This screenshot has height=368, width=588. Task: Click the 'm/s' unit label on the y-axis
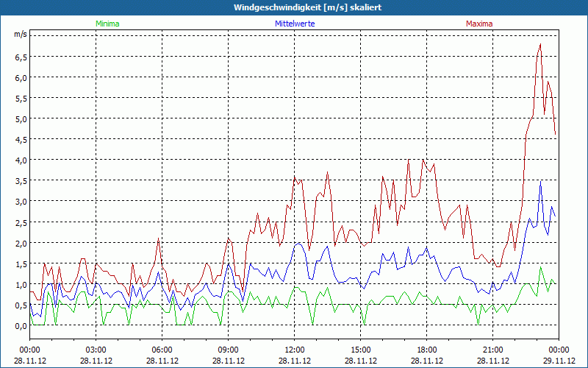tap(21, 34)
